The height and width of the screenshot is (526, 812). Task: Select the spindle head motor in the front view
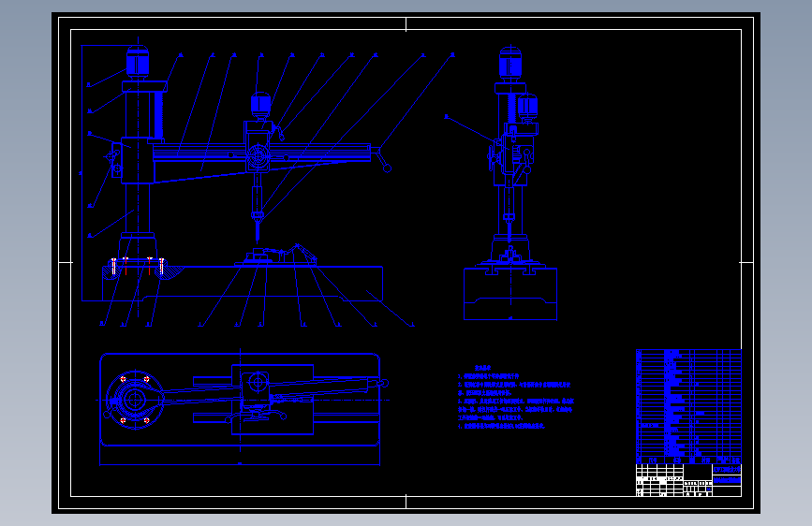pyautogui.click(x=261, y=105)
